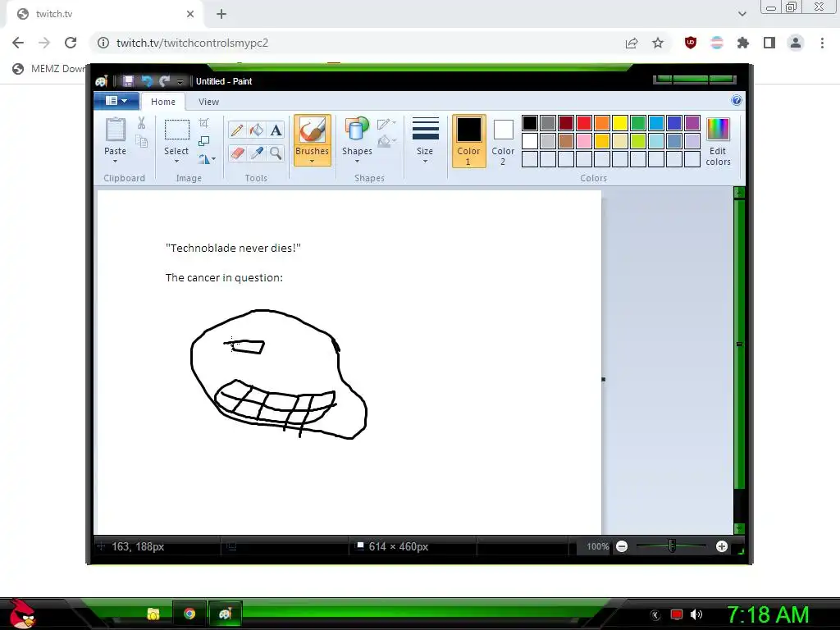Viewport: 840px width, 630px height.
Task: Click the Crop icon in Image group
Action: [x=203, y=123]
